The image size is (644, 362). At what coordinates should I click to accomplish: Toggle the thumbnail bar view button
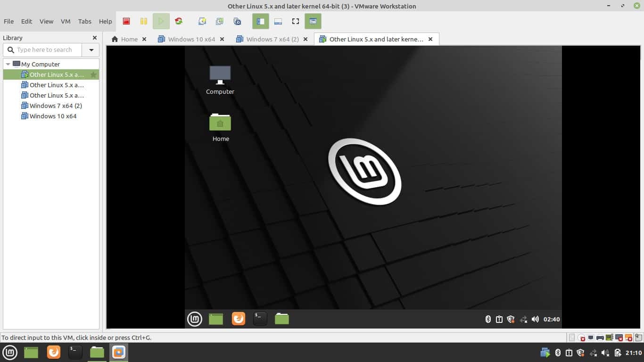(278, 21)
